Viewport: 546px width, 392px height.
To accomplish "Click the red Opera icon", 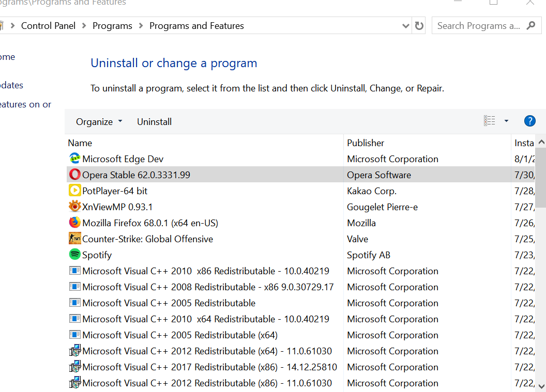I will [x=74, y=174].
